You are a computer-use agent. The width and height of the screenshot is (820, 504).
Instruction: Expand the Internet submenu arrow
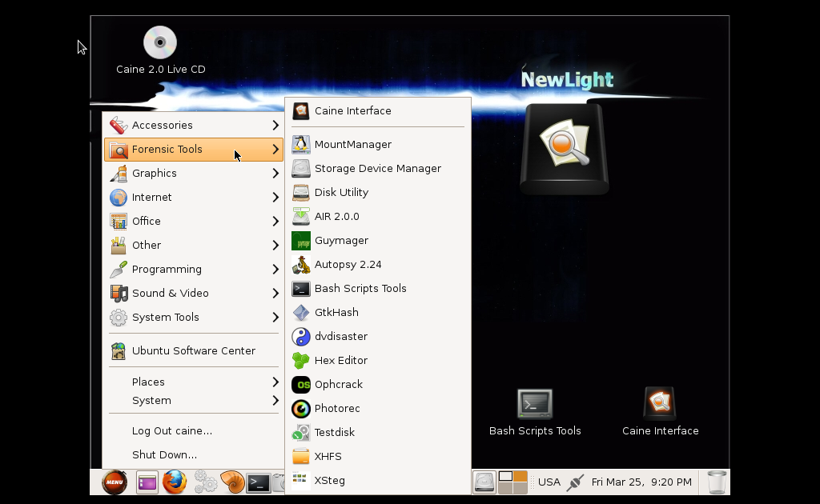[x=275, y=198]
